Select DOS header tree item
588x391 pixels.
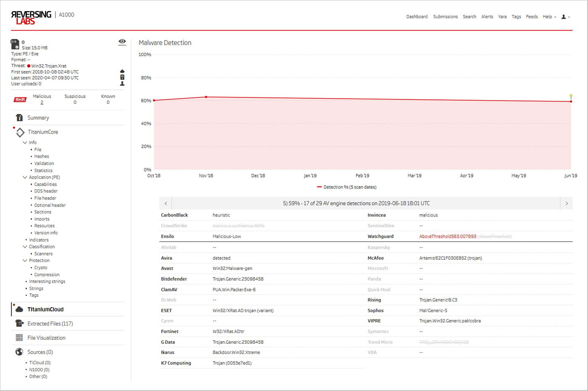(46, 191)
